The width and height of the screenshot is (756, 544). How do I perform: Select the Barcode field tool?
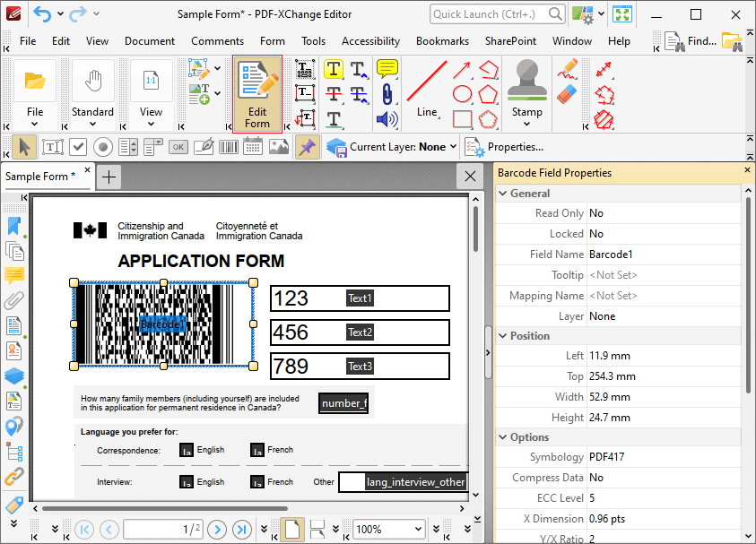tap(229, 147)
